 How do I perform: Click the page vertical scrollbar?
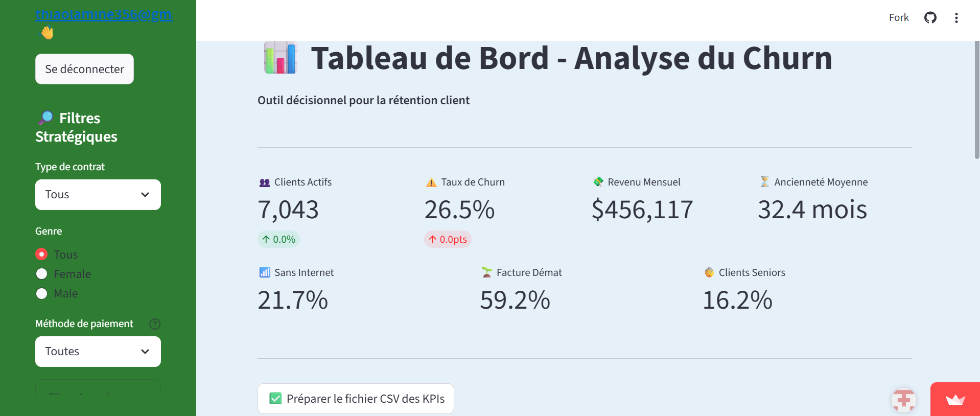coord(976,100)
